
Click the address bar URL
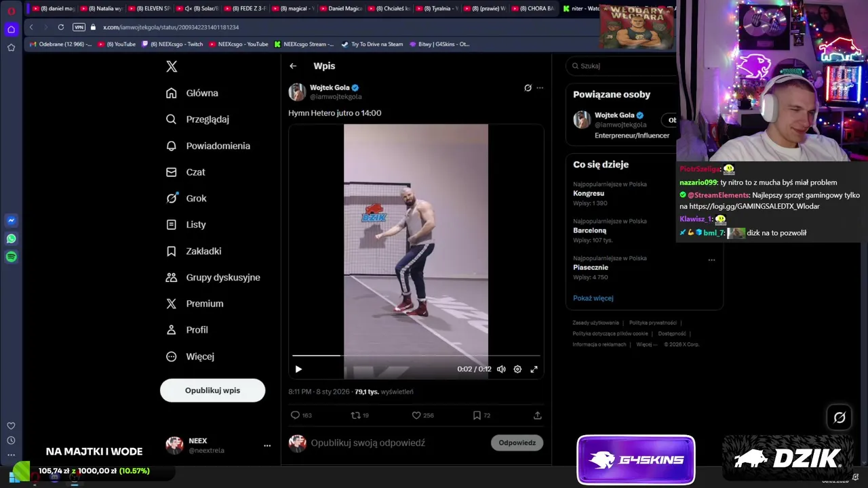pos(171,27)
